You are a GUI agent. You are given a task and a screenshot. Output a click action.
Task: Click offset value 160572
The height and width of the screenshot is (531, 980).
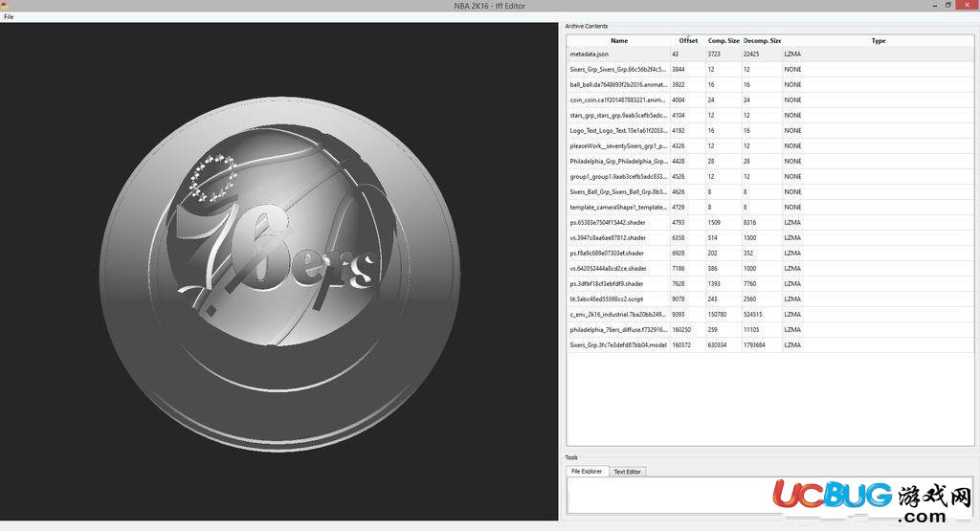(681, 344)
